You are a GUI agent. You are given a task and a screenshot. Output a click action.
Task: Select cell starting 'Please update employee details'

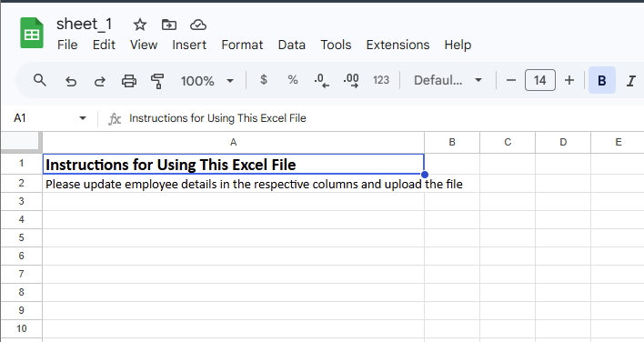[233, 184]
